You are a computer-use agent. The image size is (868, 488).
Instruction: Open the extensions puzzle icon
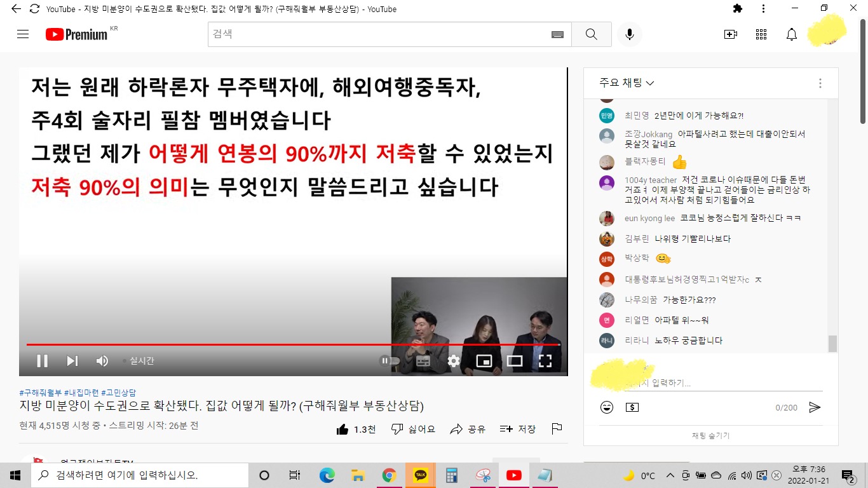738,8
